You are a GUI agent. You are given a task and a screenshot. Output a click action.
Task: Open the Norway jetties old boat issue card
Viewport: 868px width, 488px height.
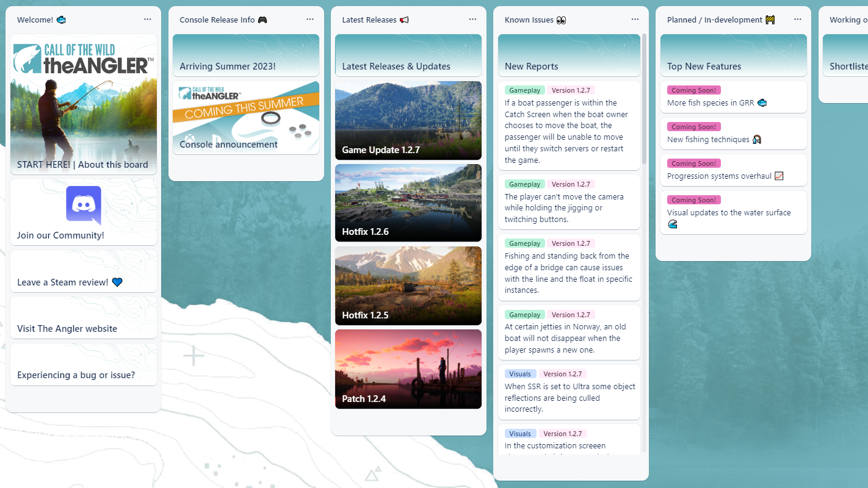click(x=569, y=332)
